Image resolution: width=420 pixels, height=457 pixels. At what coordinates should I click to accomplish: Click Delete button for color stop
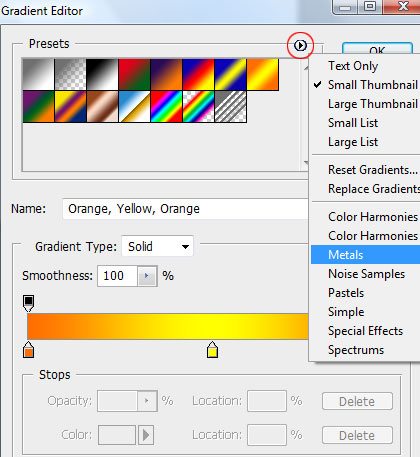pyautogui.click(x=357, y=435)
